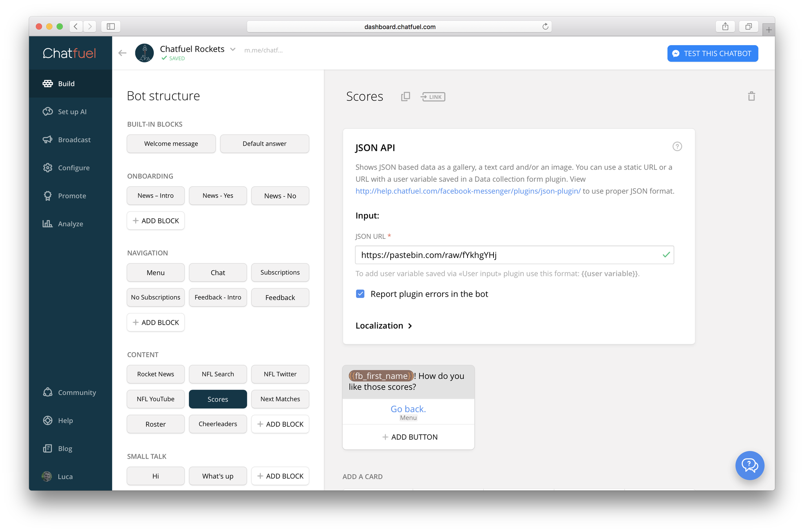Viewport: 804px width, 532px height.
Task: Open the JSON API help question mark
Action: click(677, 146)
